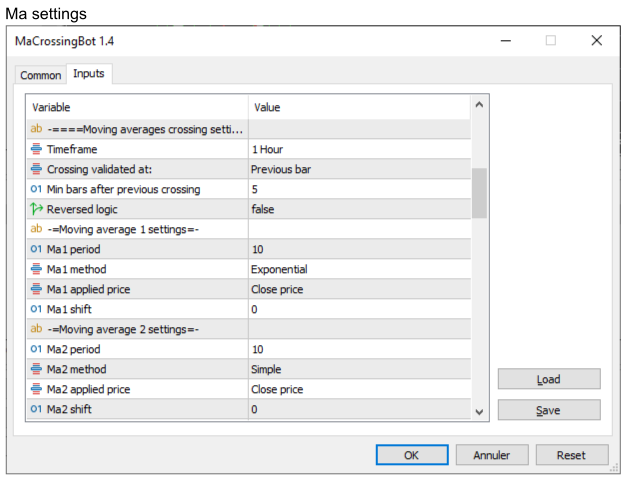This screenshot has height=480, width=640.
Task: Click the 'Moving average 2 settings' string icon
Action: point(36,329)
